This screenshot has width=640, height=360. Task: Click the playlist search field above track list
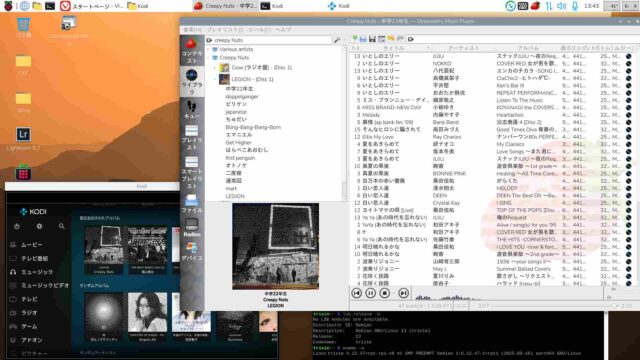tap(522, 39)
